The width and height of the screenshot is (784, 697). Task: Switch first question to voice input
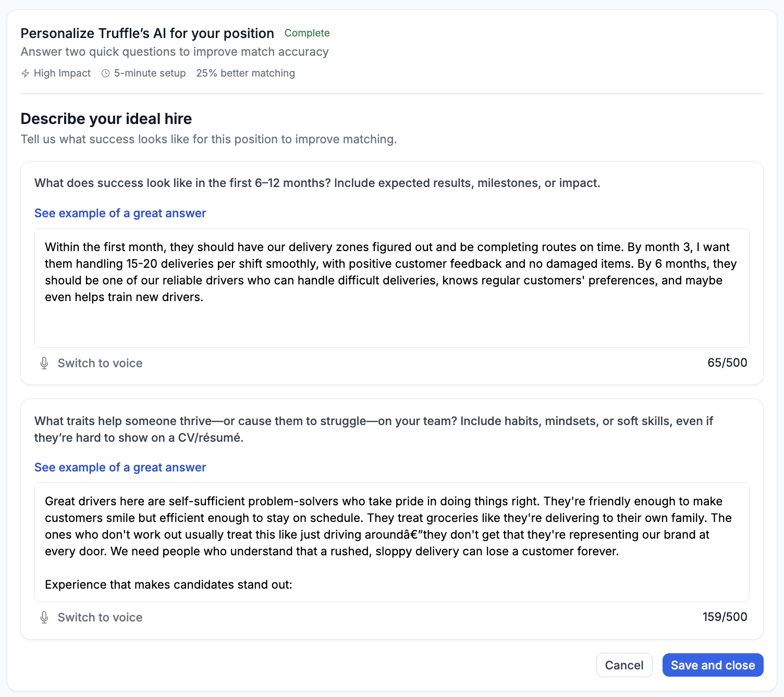91,363
